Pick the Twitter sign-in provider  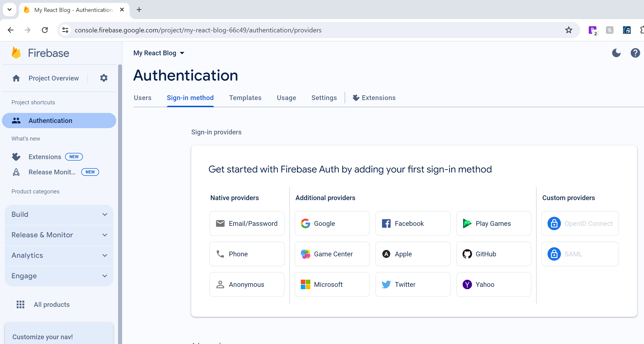[x=413, y=284]
